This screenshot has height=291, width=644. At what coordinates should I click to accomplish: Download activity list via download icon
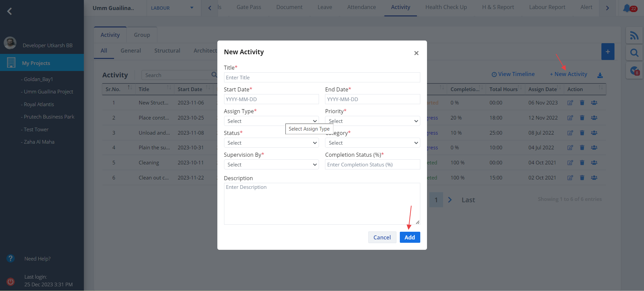[600, 75]
